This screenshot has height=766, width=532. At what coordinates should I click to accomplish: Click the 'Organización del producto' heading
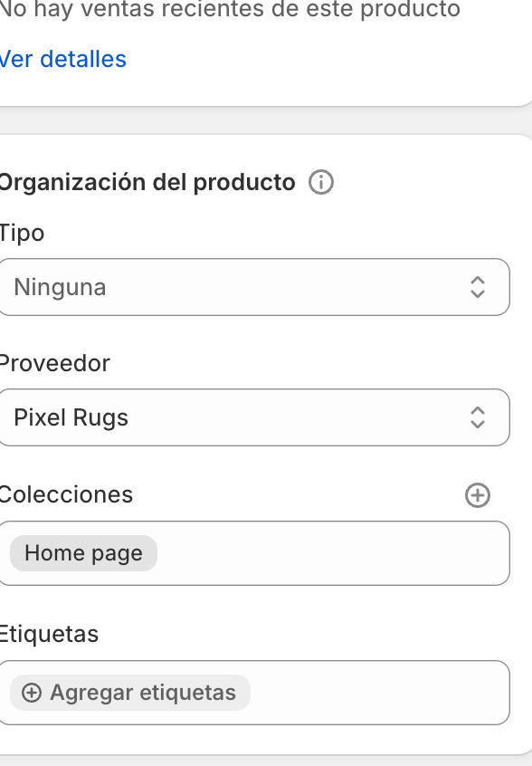(147, 183)
